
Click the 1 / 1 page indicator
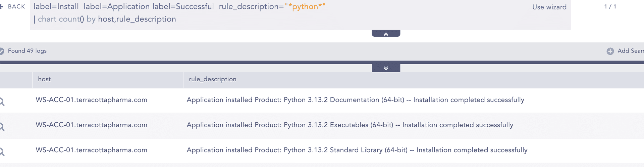(610, 7)
